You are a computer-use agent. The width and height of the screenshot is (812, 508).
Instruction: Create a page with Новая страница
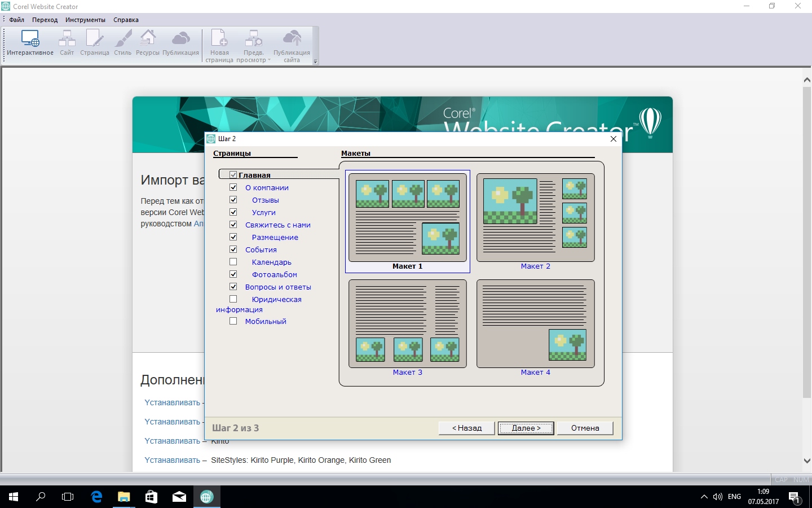tap(219, 46)
